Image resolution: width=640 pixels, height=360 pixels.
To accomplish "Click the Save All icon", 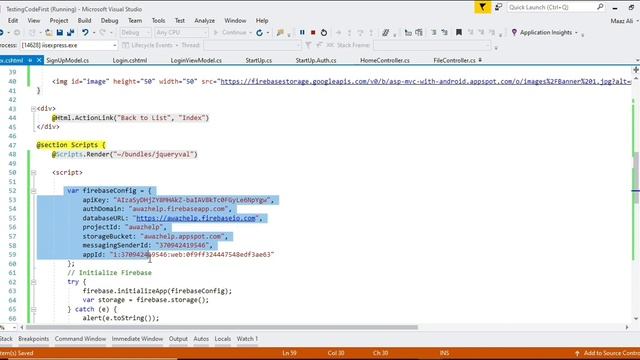I will pos(71,32).
